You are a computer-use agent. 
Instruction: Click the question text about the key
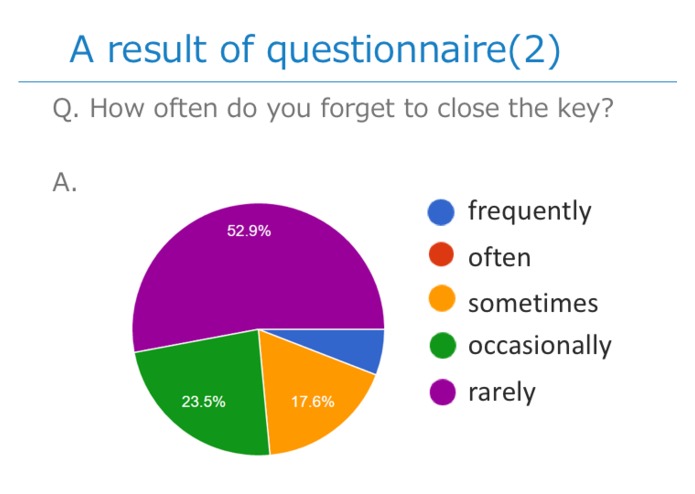coord(333,109)
